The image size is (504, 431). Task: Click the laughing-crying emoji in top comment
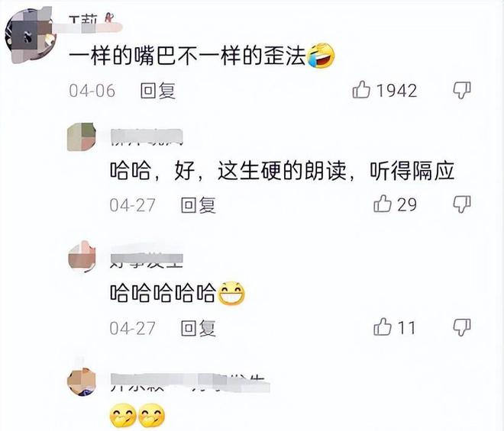tap(321, 55)
